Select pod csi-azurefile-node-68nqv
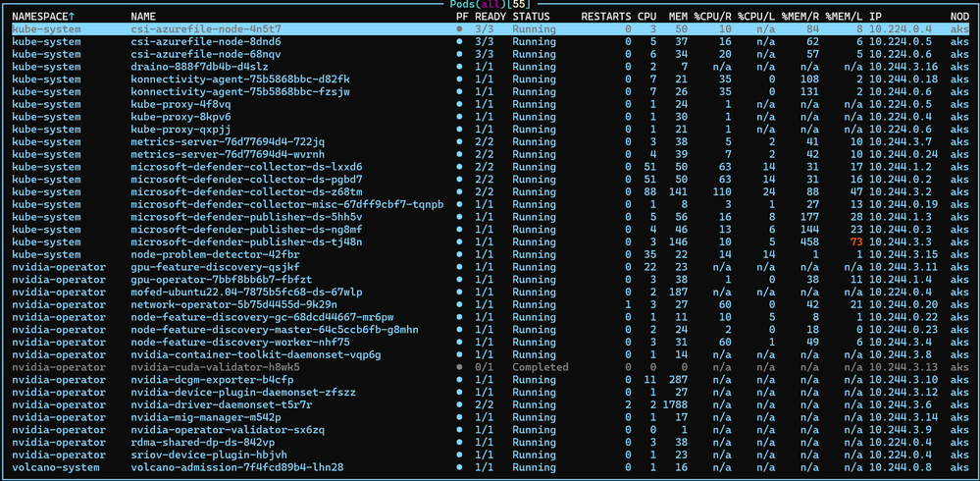The width and height of the screenshot is (980, 481). pos(490,54)
